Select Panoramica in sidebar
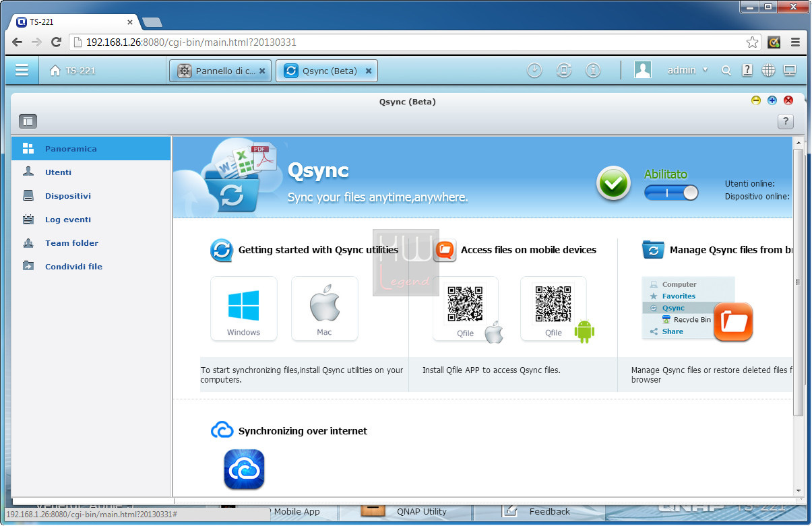812x526 pixels. click(91, 149)
